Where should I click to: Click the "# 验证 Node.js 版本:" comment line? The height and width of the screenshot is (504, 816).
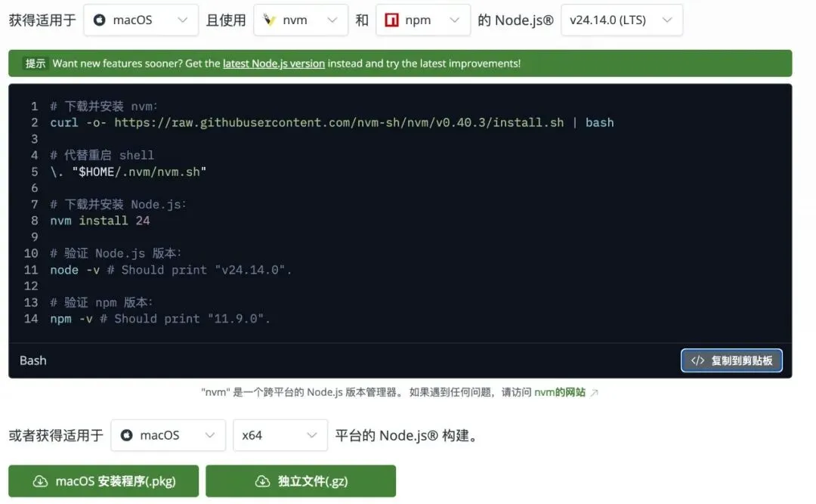tap(116, 253)
